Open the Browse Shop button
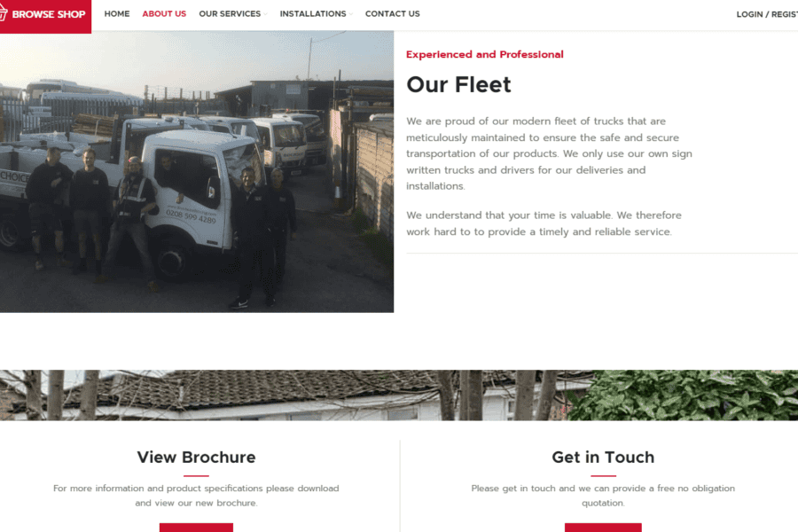This screenshot has height=532, width=798. [45, 16]
